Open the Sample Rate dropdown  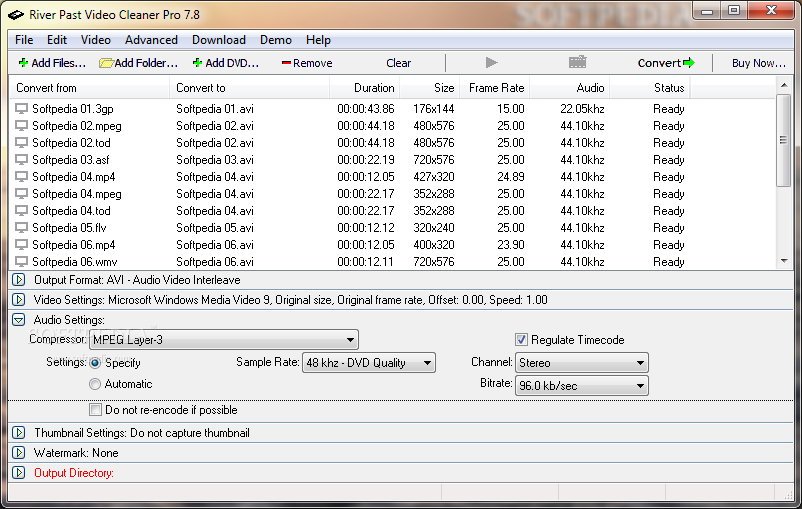(x=369, y=363)
